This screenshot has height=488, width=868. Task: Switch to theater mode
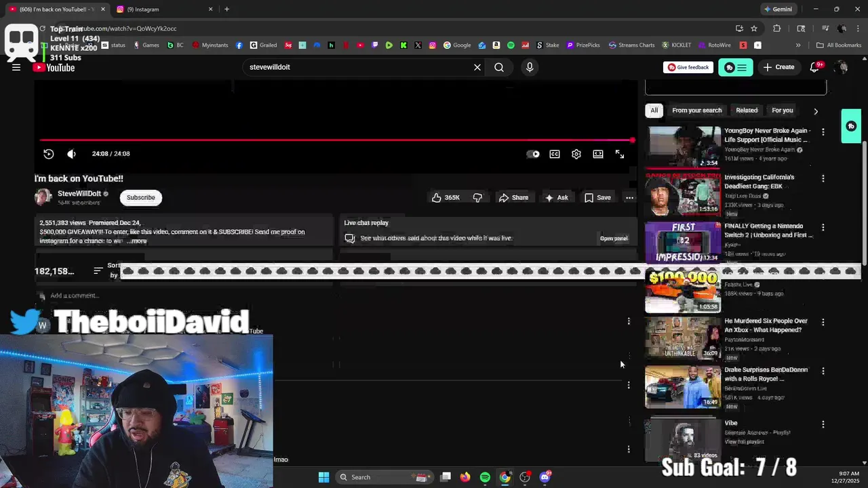coord(598,154)
